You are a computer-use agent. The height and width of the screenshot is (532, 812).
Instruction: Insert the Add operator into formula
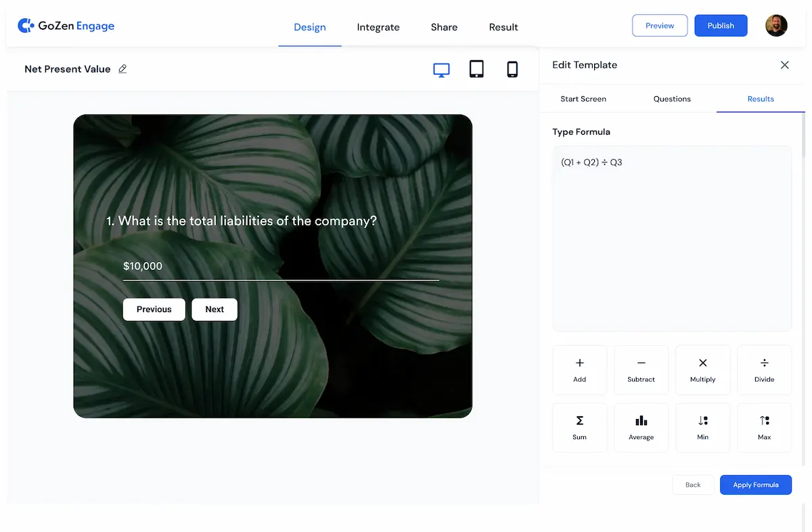tap(579, 370)
